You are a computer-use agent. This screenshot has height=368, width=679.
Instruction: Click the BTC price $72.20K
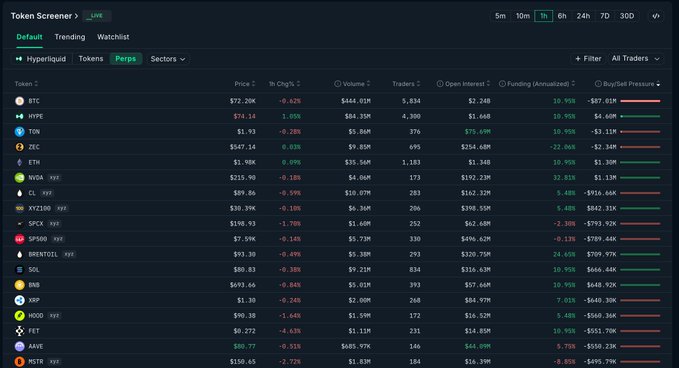click(242, 101)
